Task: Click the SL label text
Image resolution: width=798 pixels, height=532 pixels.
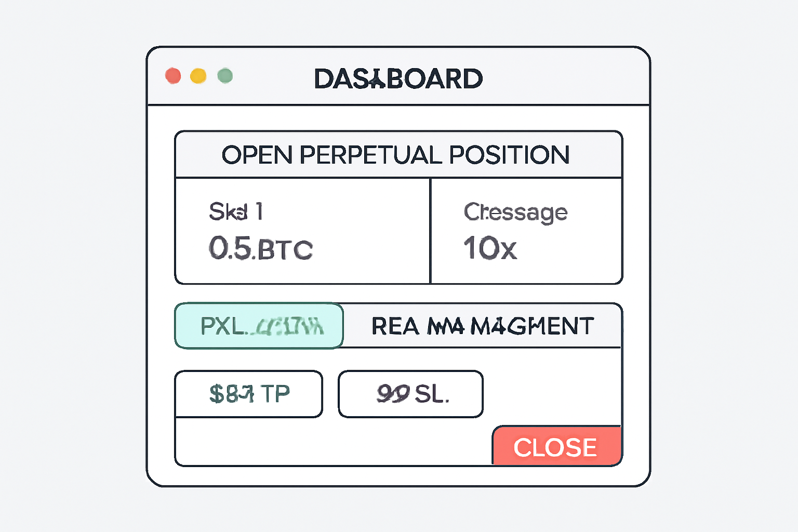Action: [x=431, y=394]
